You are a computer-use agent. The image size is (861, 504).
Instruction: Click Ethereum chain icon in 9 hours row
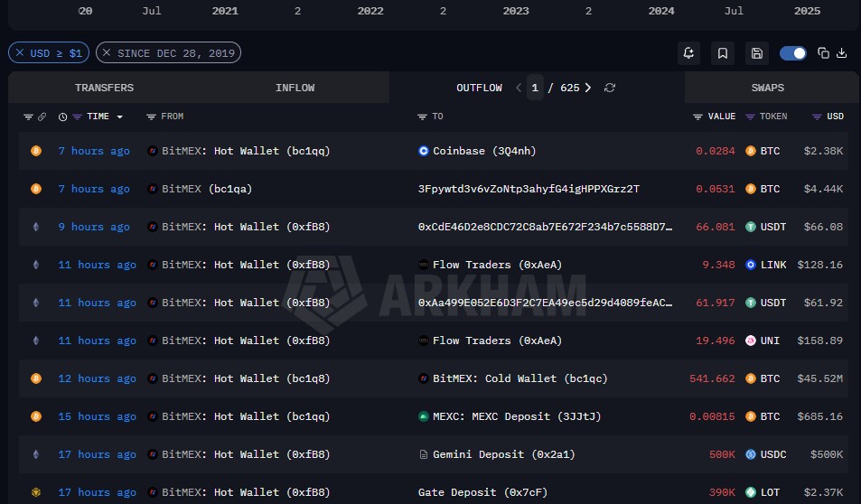coord(36,227)
